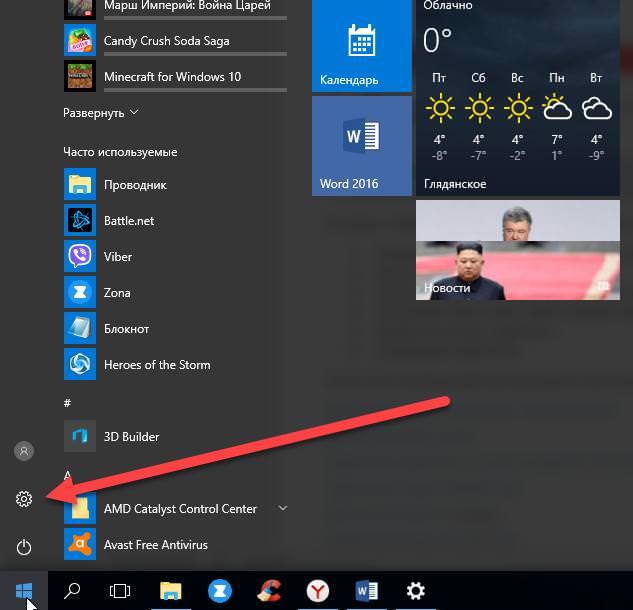Open Settings gear on taskbar
The height and width of the screenshot is (610, 633).
[x=415, y=591]
